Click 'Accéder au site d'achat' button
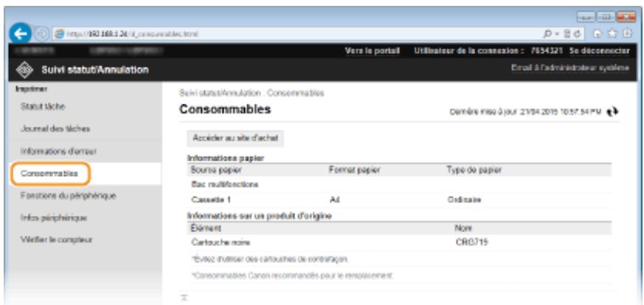The width and height of the screenshot is (644, 305). (235, 139)
